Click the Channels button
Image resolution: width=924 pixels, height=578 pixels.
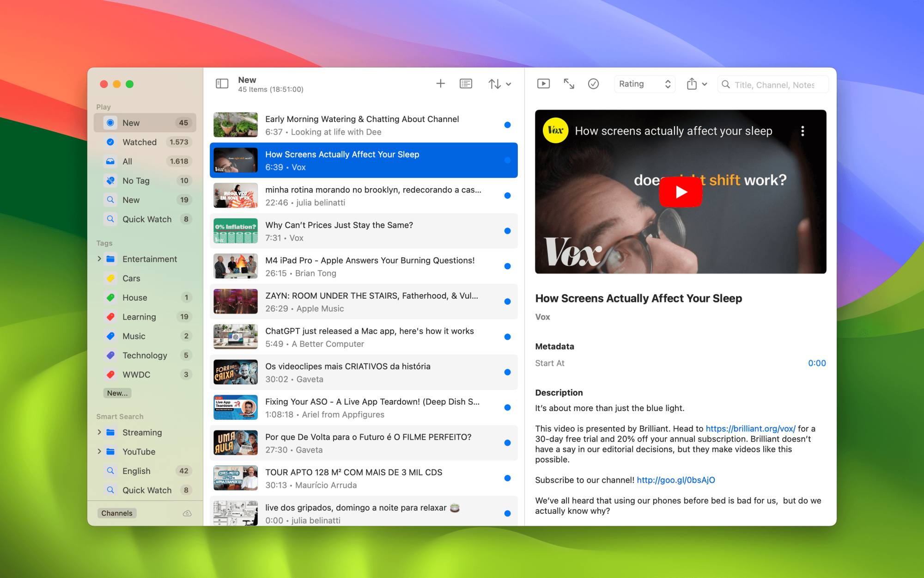point(117,513)
